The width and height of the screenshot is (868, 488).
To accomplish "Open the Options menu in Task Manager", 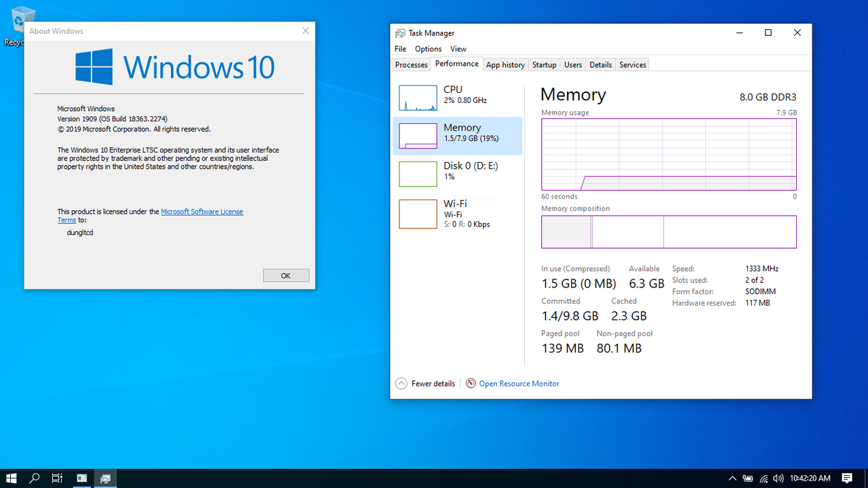I will pos(428,49).
